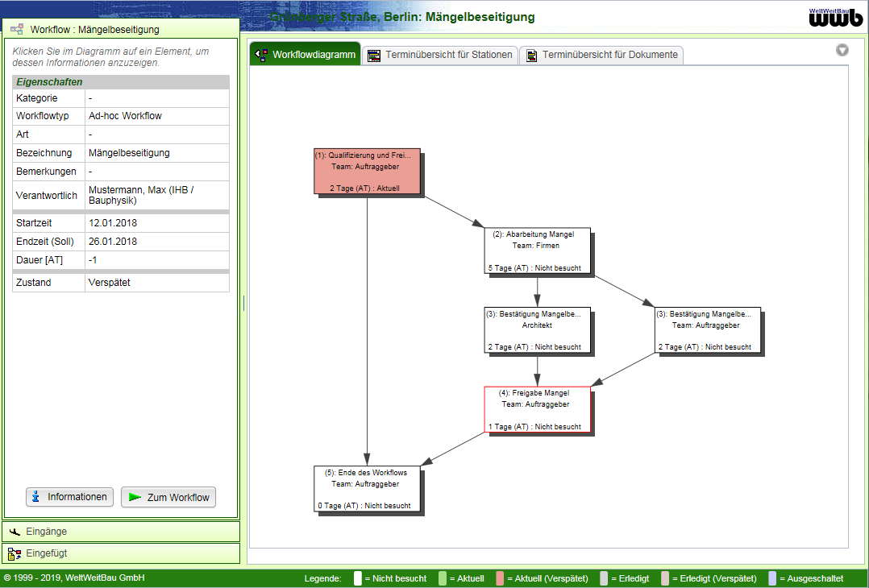
Task: Click the Ausgeschaltet legend swatch
Action: (x=772, y=578)
